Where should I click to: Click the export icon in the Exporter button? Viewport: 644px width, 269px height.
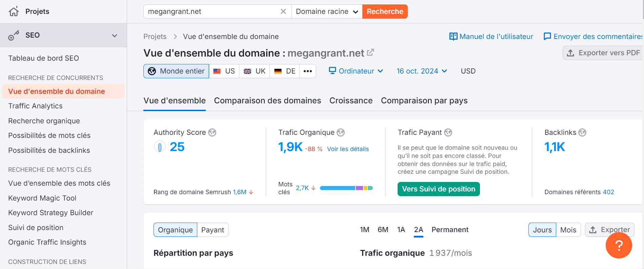pos(593,230)
